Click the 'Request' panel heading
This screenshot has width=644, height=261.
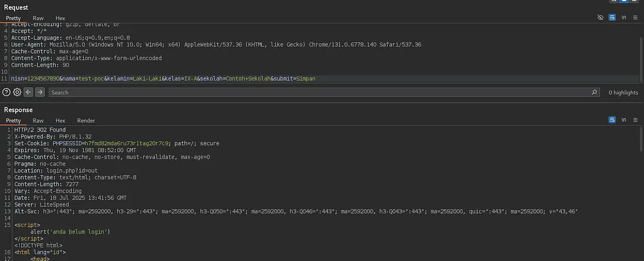16,7
